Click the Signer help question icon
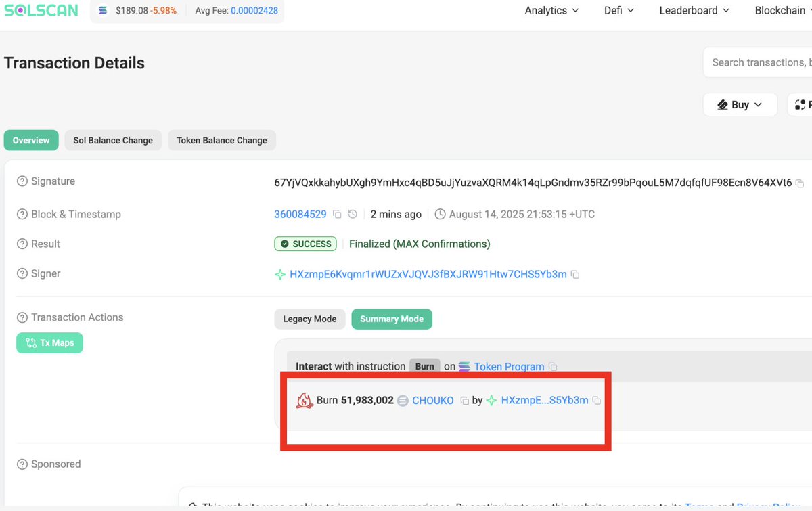Viewport: 812px width, 511px height. (22, 273)
